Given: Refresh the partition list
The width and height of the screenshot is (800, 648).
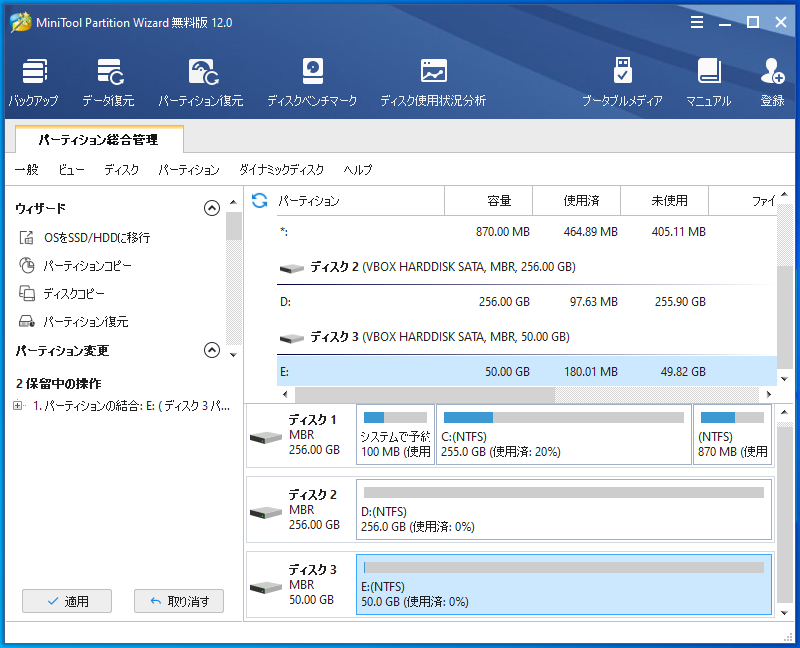Looking at the screenshot, I should click(260, 201).
